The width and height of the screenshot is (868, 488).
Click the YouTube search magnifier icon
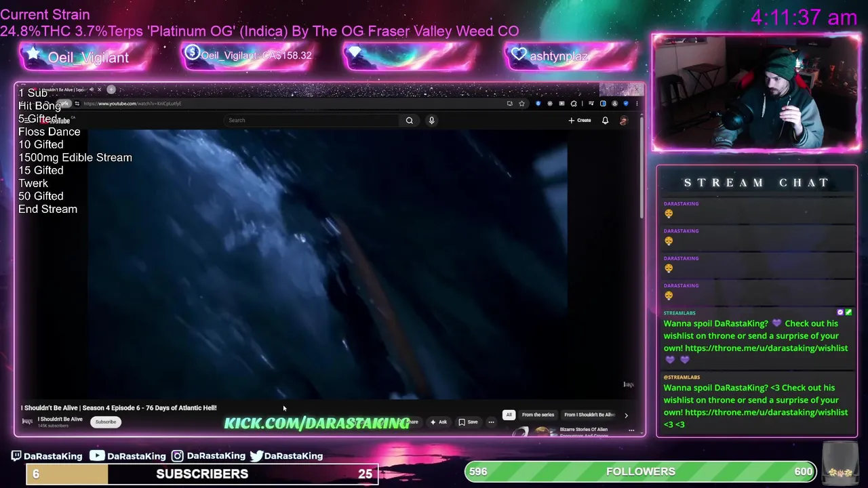tap(409, 121)
